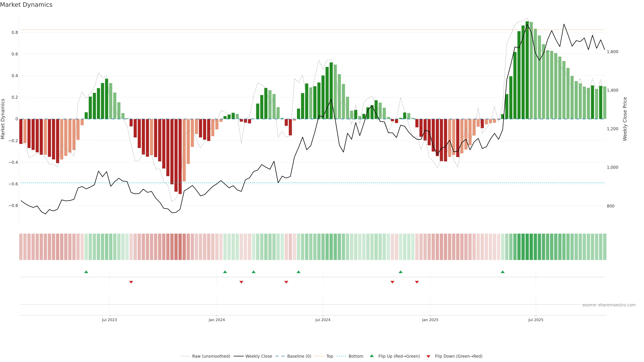Click the 0.8 left-axis tick label
The height and width of the screenshot is (362, 644).
coord(15,33)
